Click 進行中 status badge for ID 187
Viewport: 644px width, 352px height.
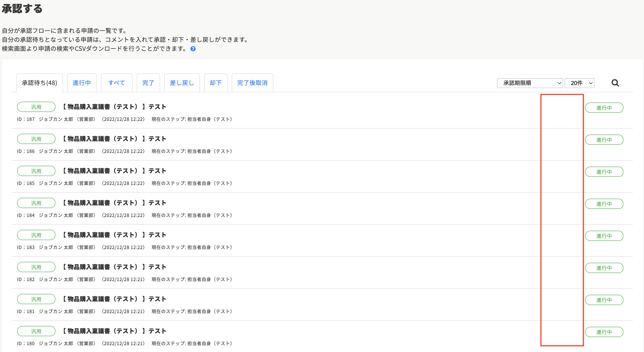604,108
